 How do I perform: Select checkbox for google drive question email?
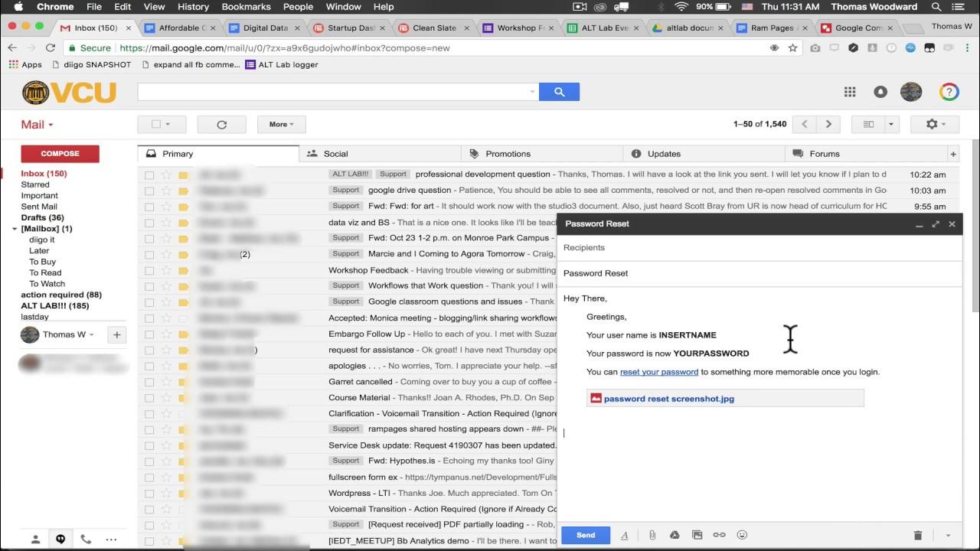[x=149, y=191]
